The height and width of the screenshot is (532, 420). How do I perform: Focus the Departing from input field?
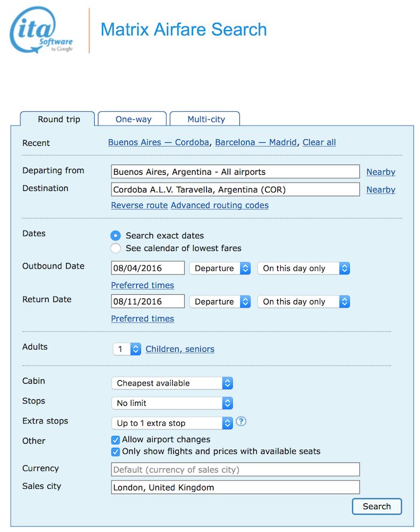tap(235, 172)
